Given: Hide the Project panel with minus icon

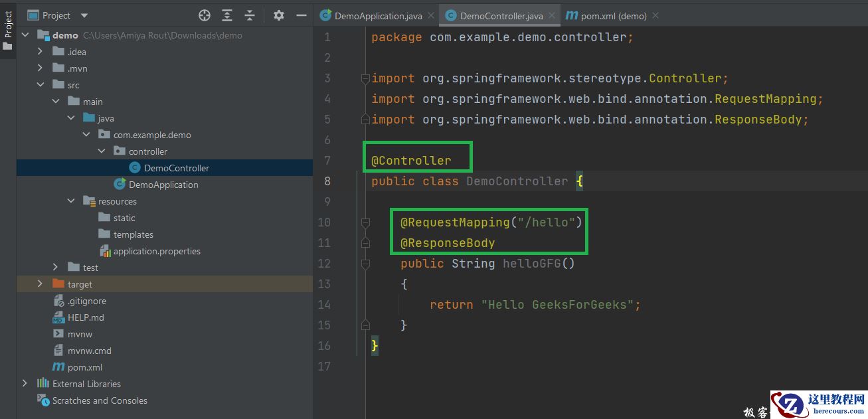Looking at the screenshot, I should 301,15.
